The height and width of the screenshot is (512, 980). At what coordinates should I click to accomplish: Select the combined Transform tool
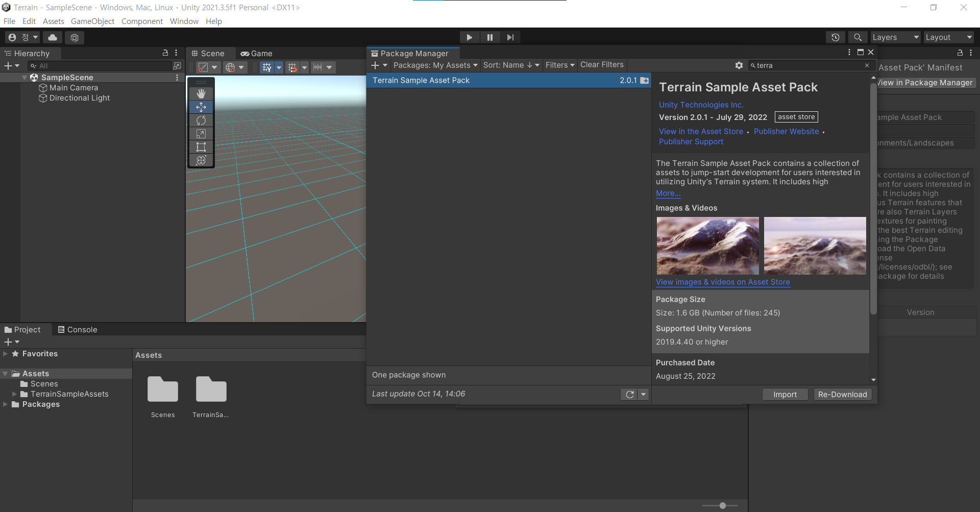click(x=201, y=160)
